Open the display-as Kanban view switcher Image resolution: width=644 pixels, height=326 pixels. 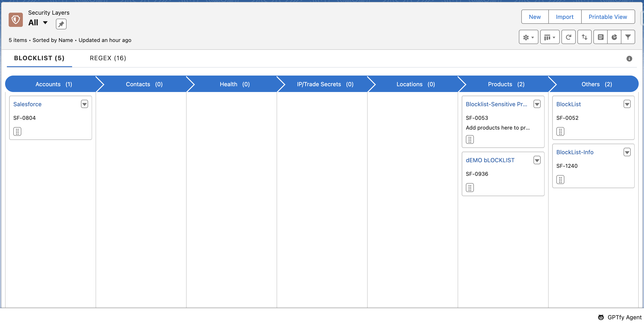click(549, 37)
